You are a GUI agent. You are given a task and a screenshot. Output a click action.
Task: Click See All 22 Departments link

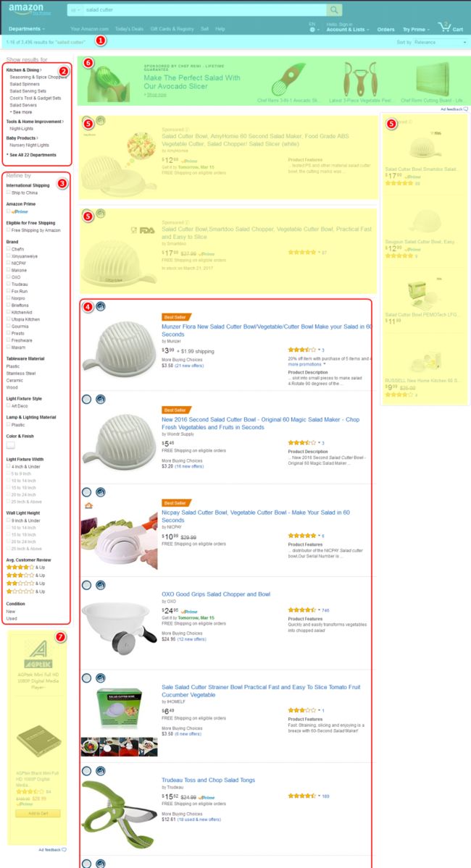point(32,155)
